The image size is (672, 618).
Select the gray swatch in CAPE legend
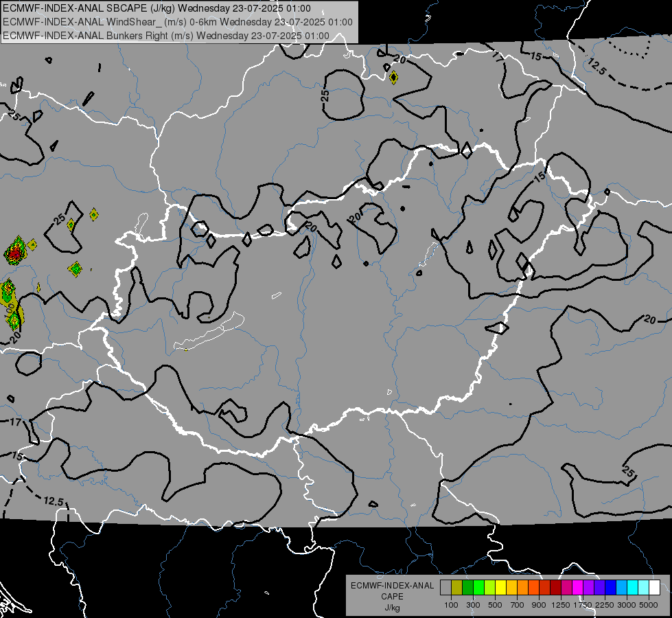click(x=445, y=588)
